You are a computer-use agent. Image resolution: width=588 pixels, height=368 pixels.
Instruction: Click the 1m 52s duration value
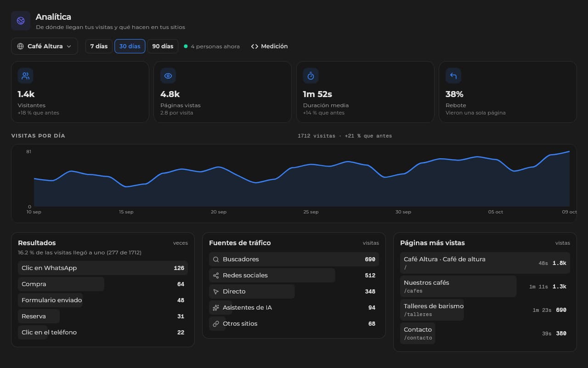point(317,94)
